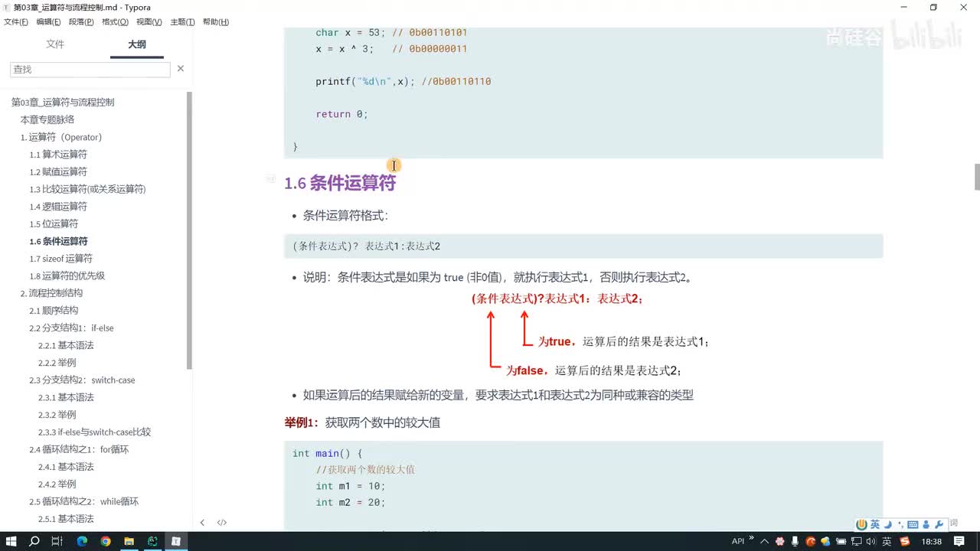Click the (条件表达式)? 表达式1:表达式2 code block

583,246
